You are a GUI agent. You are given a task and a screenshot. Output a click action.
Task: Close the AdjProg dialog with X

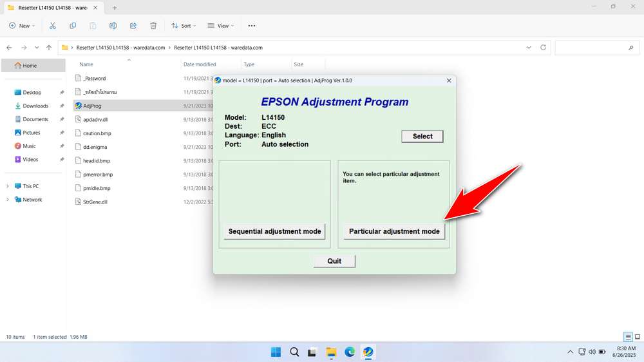(x=449, y=81)
